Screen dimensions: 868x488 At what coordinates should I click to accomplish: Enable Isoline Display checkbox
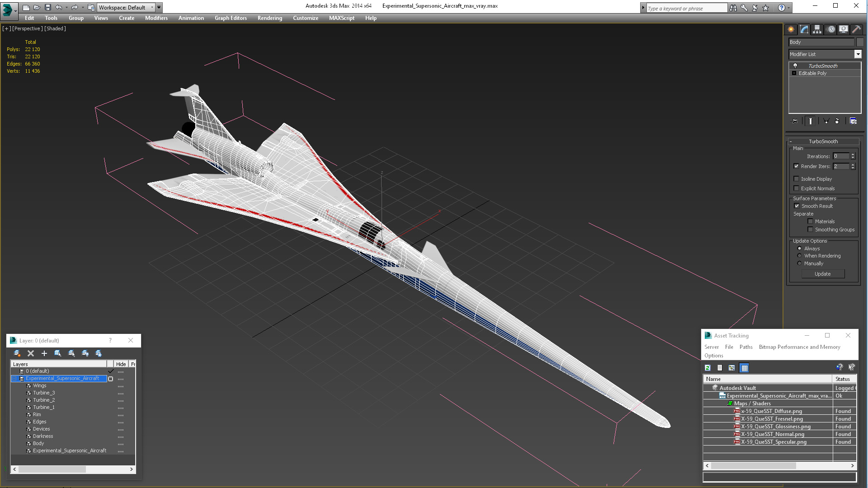click(x=797, y=179)
